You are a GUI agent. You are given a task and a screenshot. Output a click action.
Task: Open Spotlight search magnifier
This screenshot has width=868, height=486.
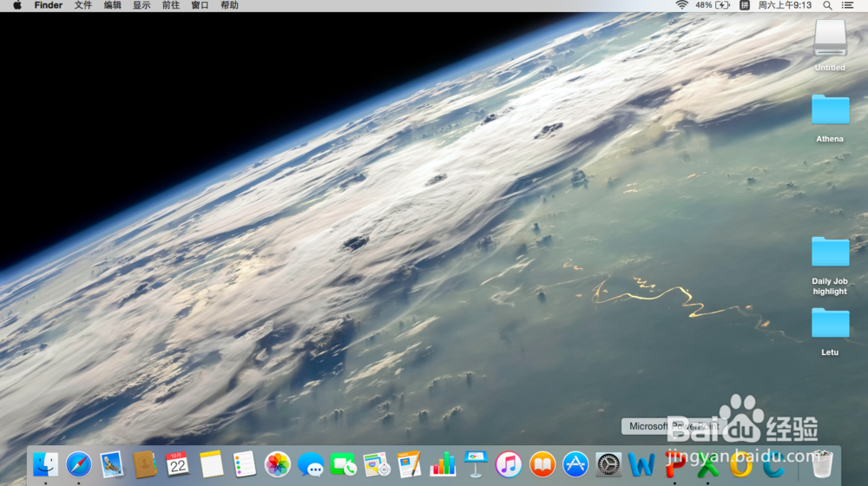(x=827, y=5)
